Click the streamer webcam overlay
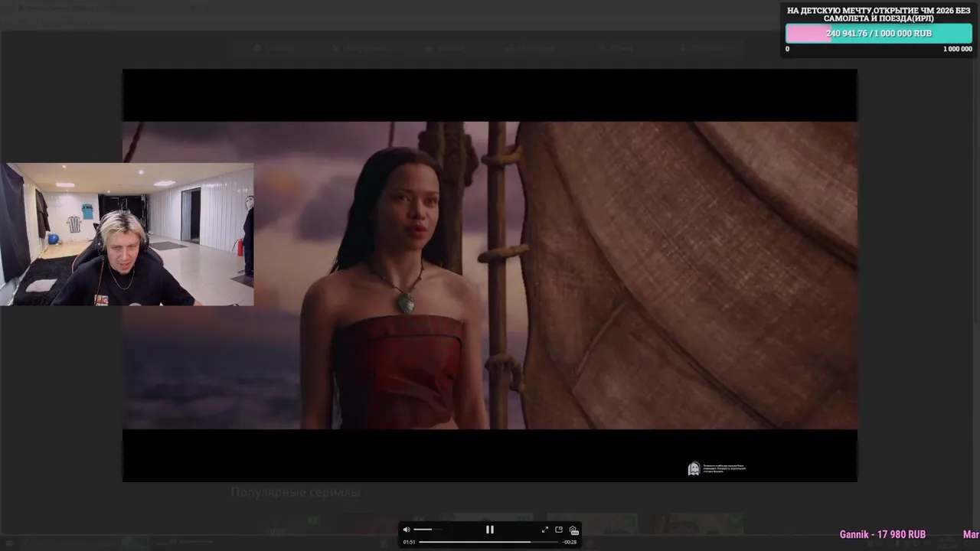The image size is (980, 551). tap(127, 234)
